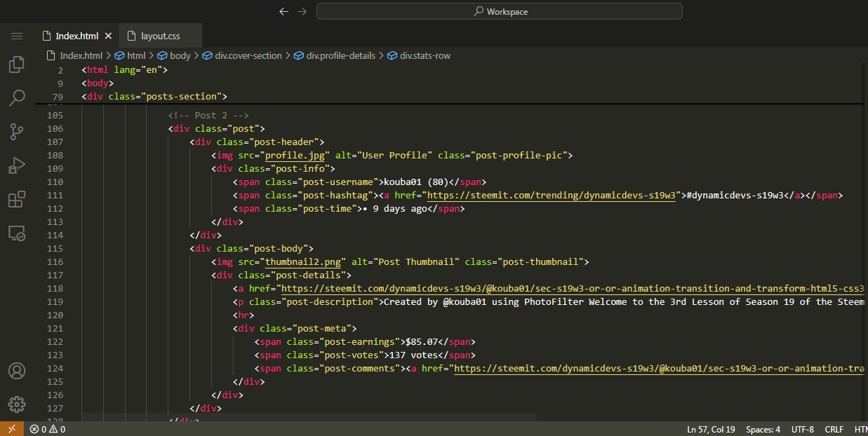Toggle the hamburger application menu
The image size is (868, 436).
point(17,36)
